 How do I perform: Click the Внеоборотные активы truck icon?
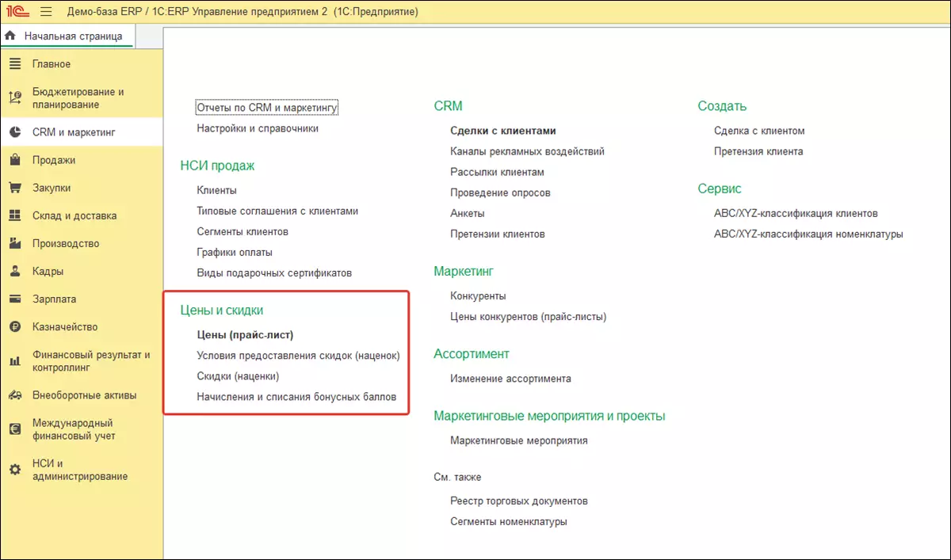pos(15,395)
